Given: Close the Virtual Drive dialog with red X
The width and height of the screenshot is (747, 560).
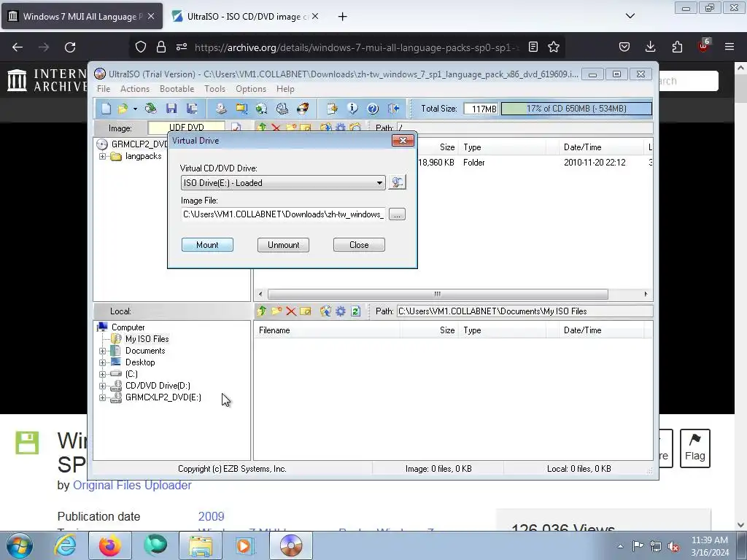Looking at the screenshot, I should (403, 141).
